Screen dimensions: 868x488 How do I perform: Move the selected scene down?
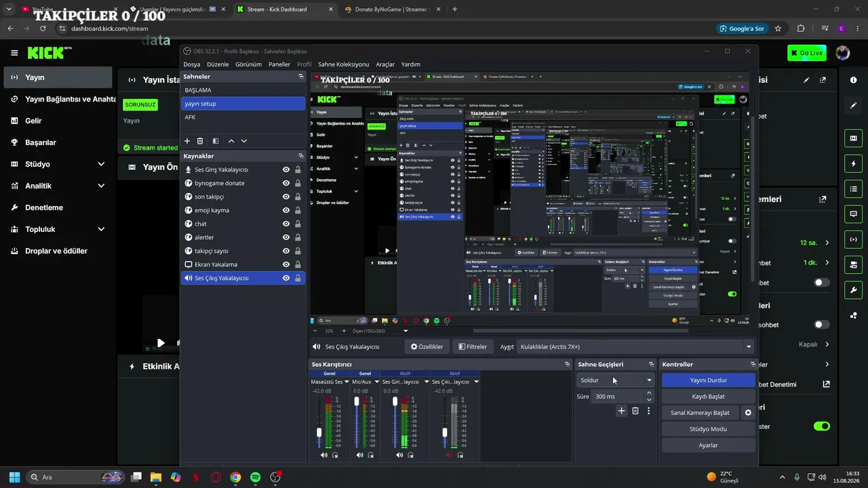tap(244, 141)
